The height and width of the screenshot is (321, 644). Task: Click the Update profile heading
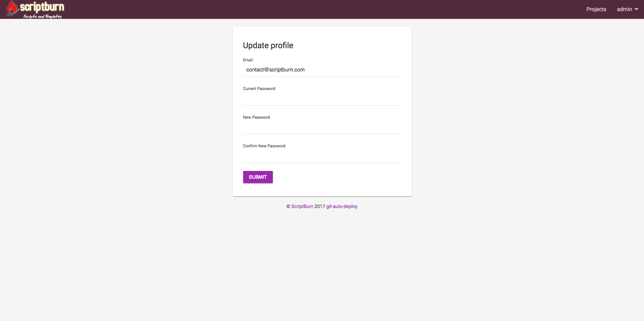pos(268,46)
